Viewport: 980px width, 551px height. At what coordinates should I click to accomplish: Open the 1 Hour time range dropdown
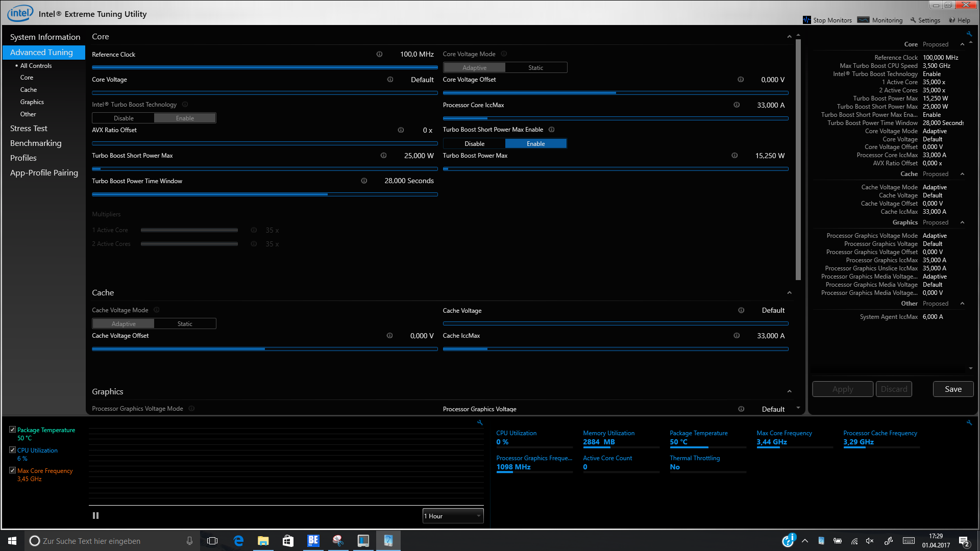coord(453,516)
